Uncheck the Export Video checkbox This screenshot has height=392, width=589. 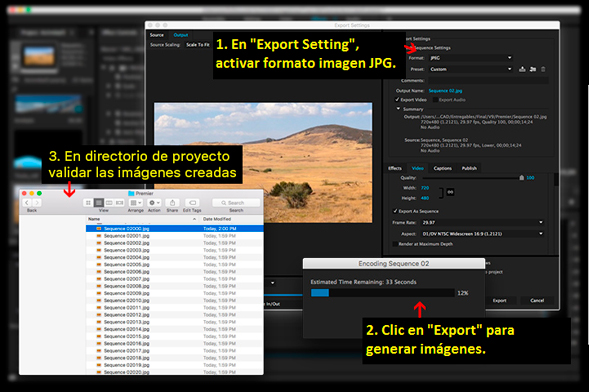[397, 100]
